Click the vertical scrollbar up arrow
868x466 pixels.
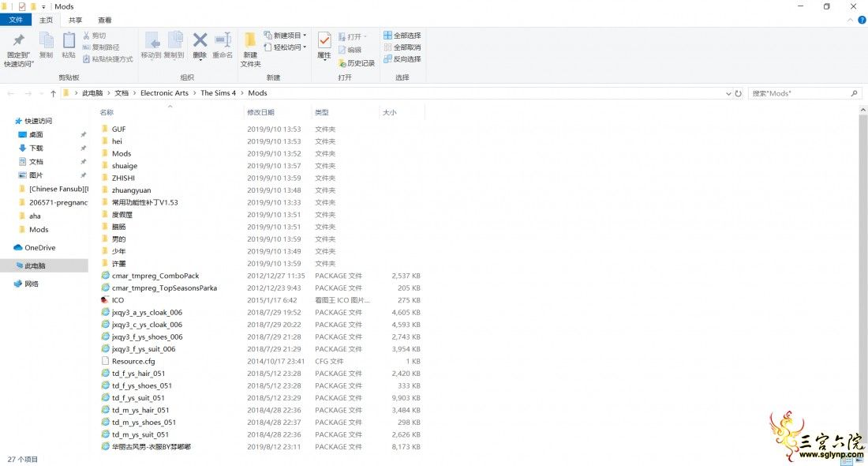(x=863, y=111)
